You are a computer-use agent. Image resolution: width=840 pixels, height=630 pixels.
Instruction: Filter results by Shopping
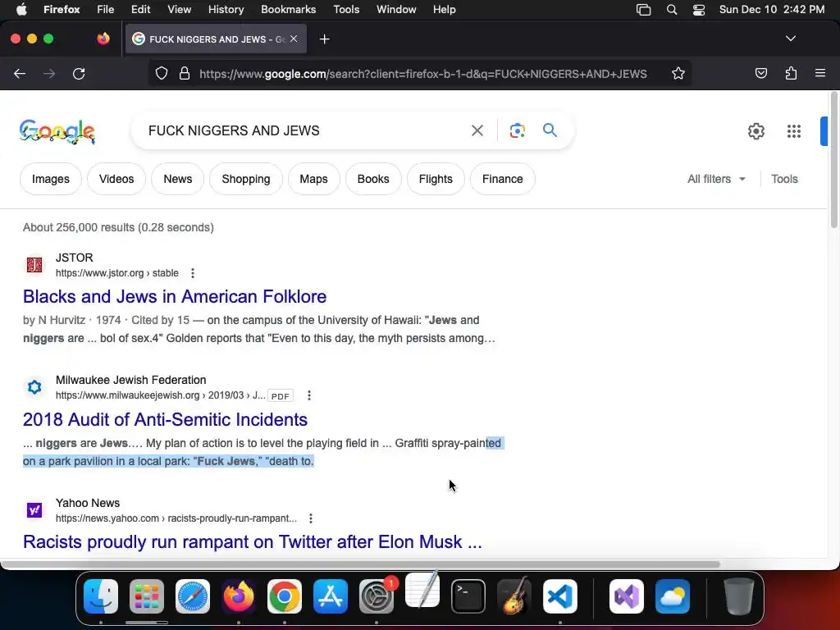246,179
